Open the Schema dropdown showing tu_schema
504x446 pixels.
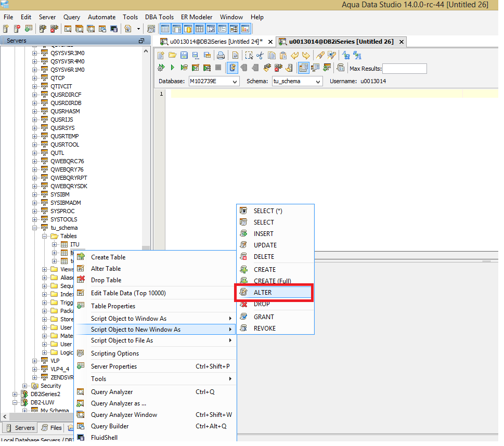pyautogui.click(x=297, y=81)
